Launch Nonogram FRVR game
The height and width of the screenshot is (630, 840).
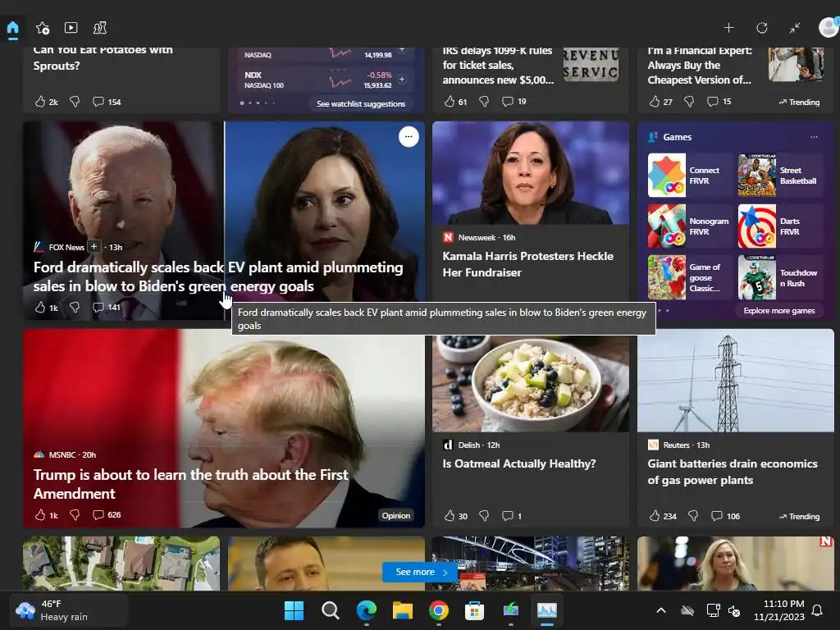click(689, 226)
